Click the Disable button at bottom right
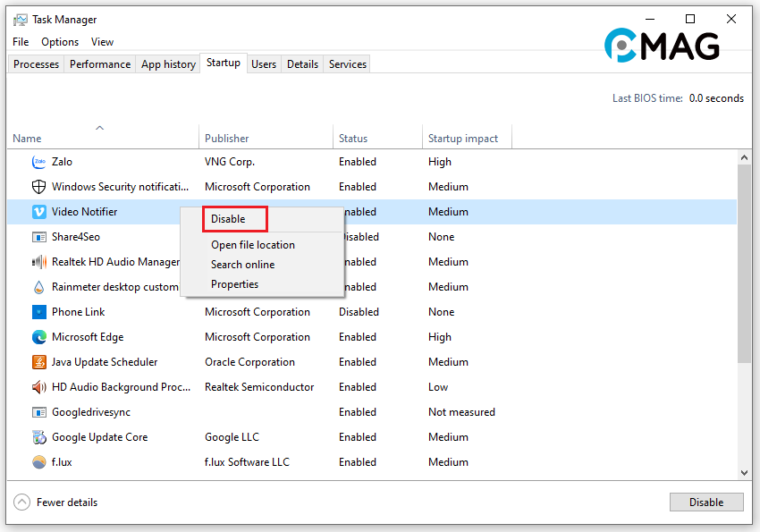The width and height of the screenshot is (760, 532). 705,502
